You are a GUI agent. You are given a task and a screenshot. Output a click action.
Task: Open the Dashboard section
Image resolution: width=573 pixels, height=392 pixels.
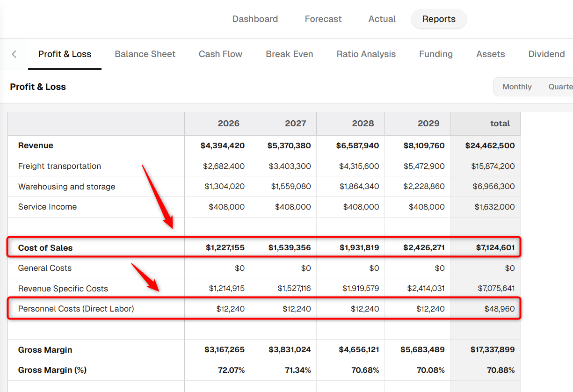coord(255,19)
